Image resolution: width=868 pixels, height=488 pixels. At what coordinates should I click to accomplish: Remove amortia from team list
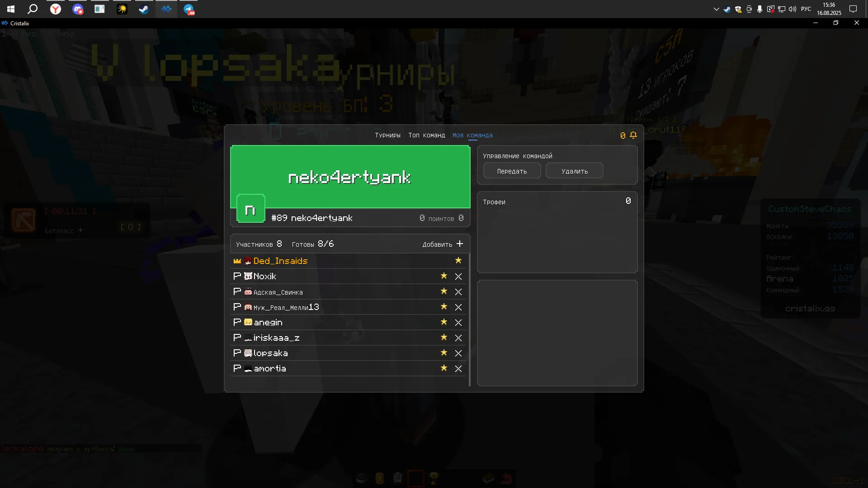point(458,369)
